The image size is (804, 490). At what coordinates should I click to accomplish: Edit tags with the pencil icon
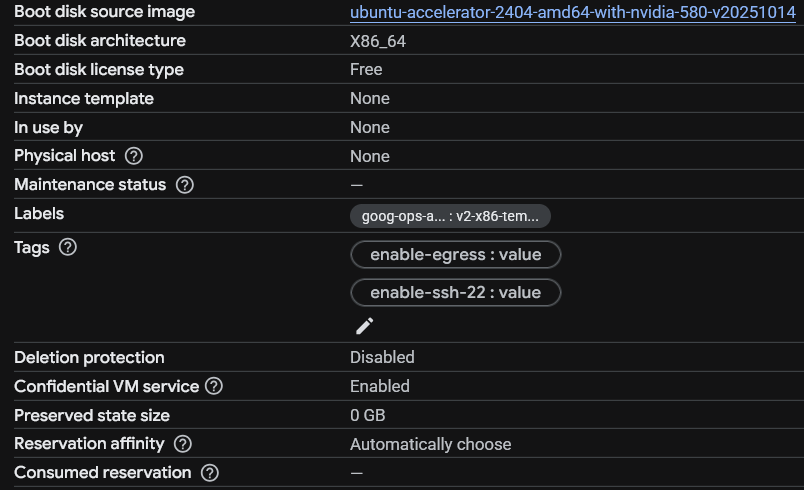365,326
